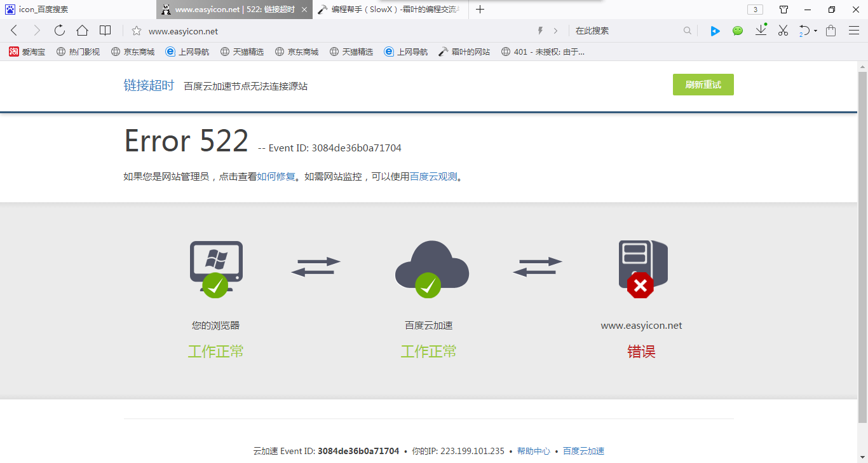Go forward with the forward arrow
Image resolution: width=868 pixels, height=463 pixels.
point(36,31)
